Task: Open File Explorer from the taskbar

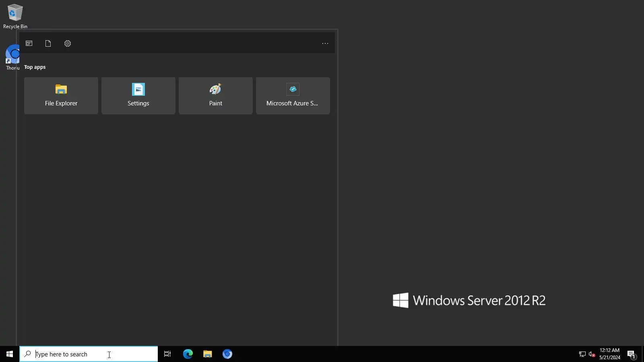Action: coord(208,354)
